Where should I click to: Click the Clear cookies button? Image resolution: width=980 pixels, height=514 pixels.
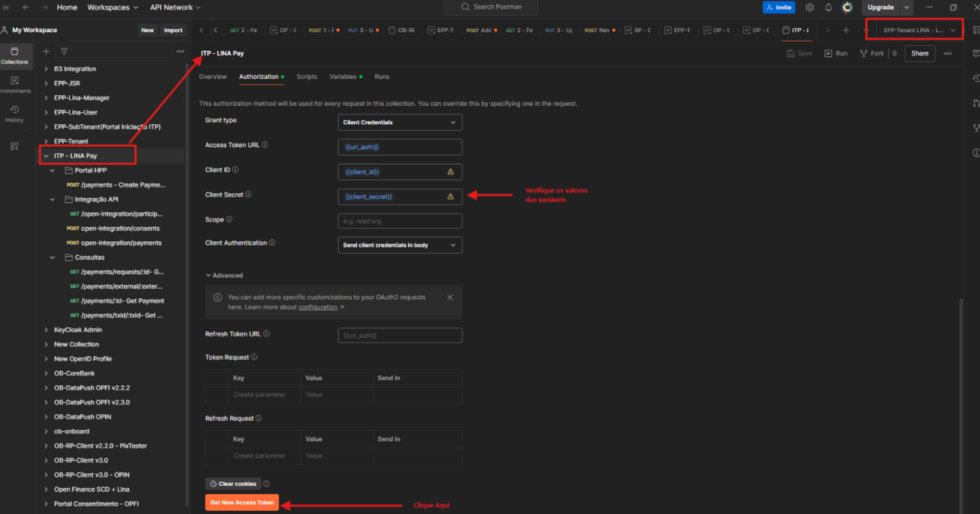(x=233, y=484)
